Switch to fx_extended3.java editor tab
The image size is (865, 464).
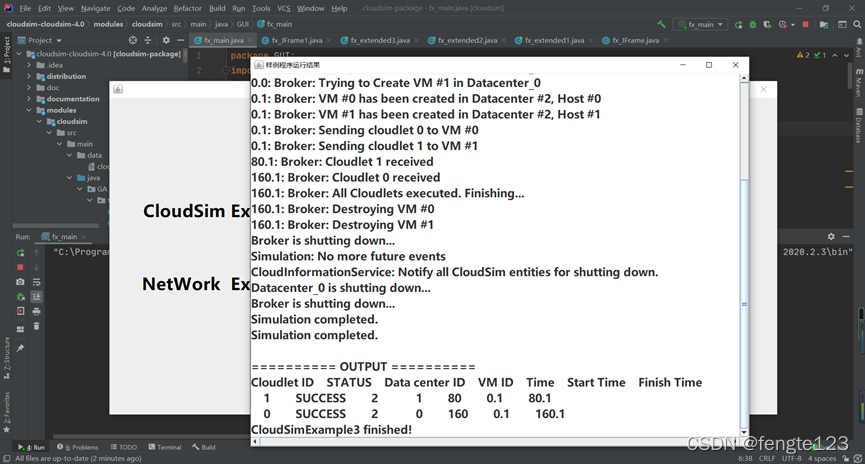pyautogui.click(x=380, y=40)
